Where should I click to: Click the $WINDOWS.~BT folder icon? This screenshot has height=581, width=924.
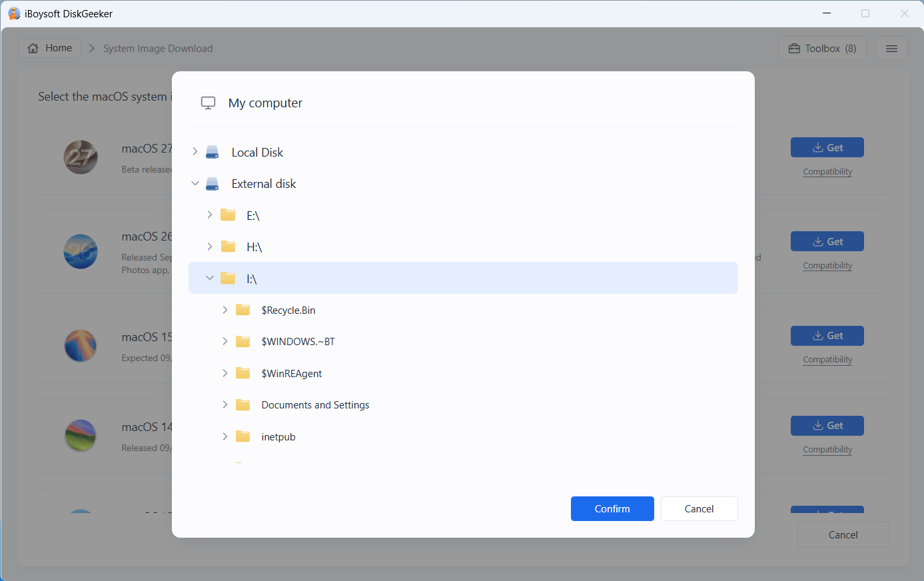coord(243,341)
